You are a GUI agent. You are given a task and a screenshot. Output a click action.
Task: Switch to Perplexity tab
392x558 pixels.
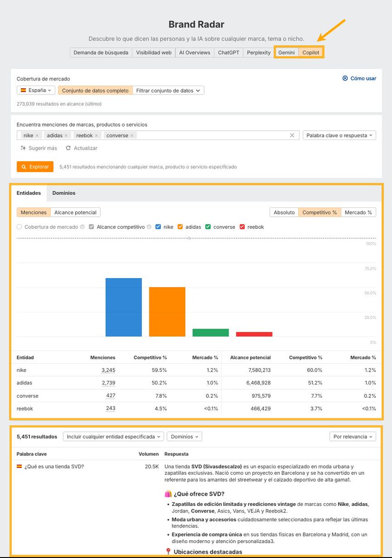259,53
